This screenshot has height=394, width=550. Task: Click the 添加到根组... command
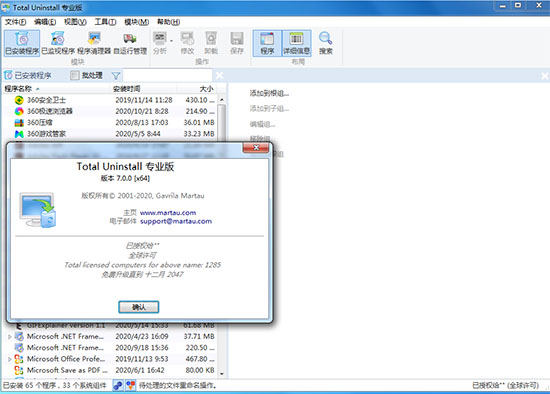269,93
